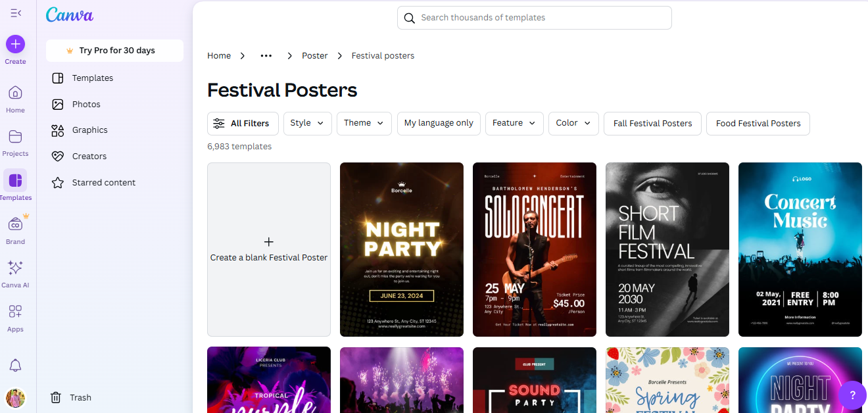Viewport: 868px width, 413px height.
Task: Toggle the Fall Festival Posters filter
Action: click(x=652, y=123)
